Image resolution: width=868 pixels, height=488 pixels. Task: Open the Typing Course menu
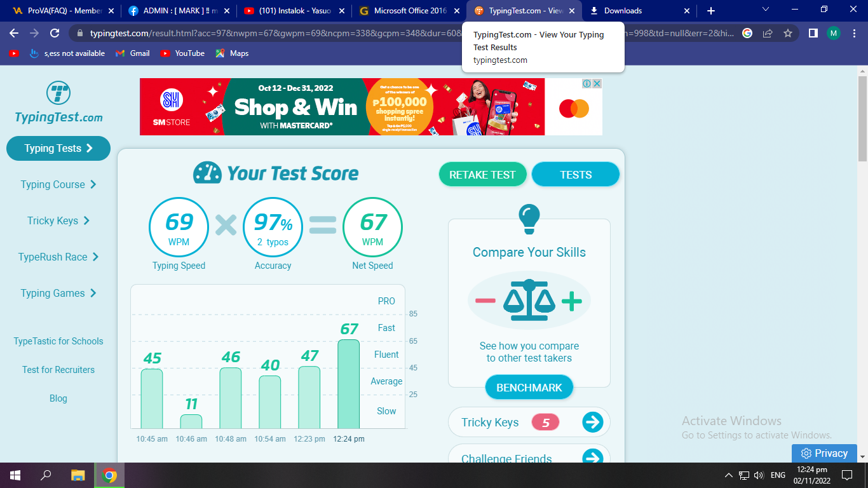[x=58, y=184]
